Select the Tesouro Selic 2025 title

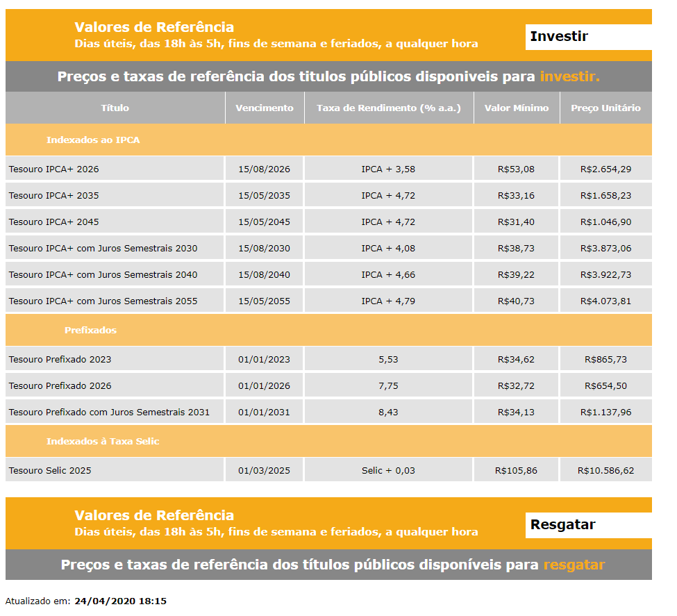click(50, 471)
